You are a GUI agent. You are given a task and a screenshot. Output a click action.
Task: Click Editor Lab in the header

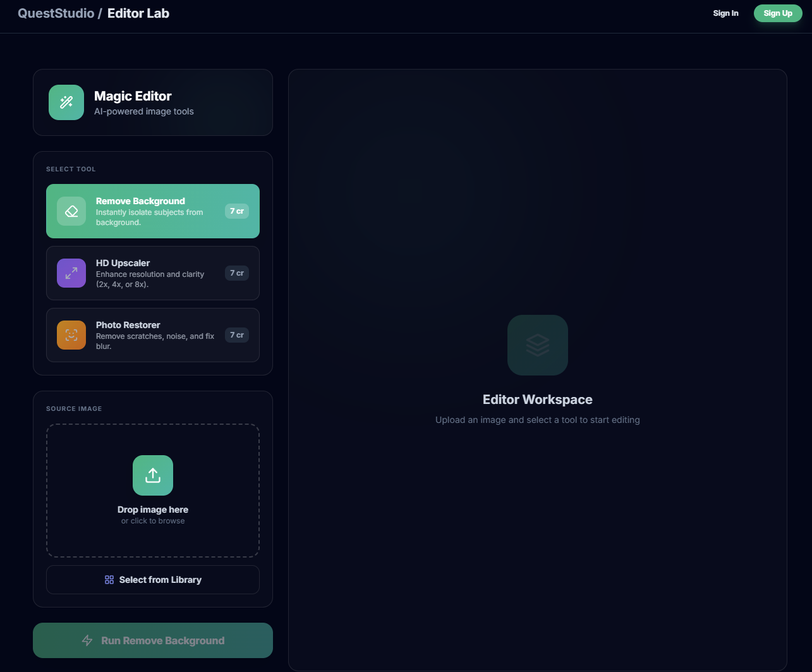pyautogui.click(x=138, y=13)
